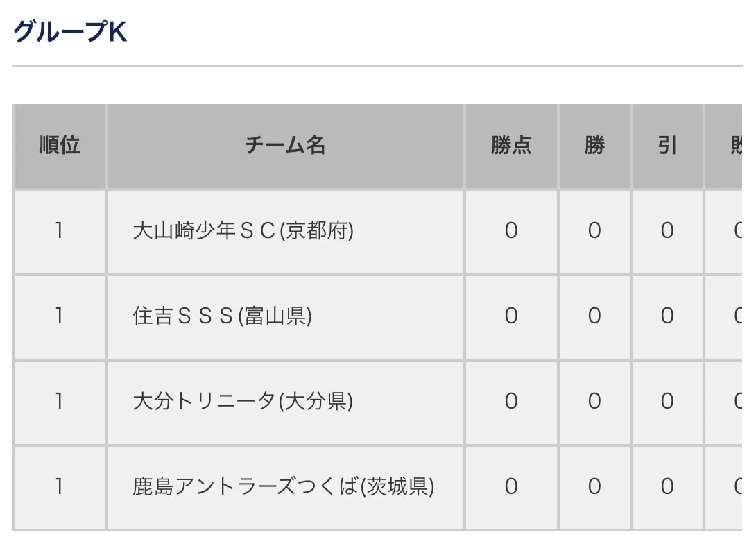
Task: Click rank cell for 鹿島アントラーズつくば row
Action: pos(60,487)
